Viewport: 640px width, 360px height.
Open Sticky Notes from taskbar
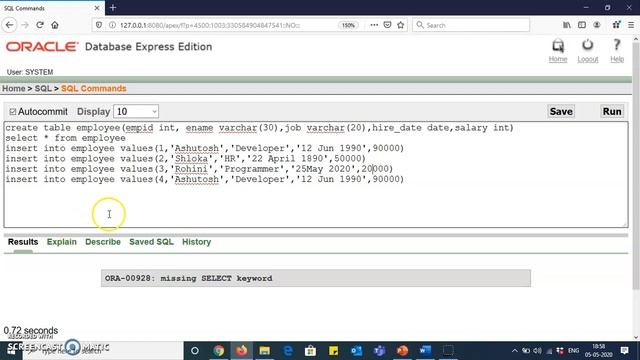pyautogui.click(x=333, y=350)
